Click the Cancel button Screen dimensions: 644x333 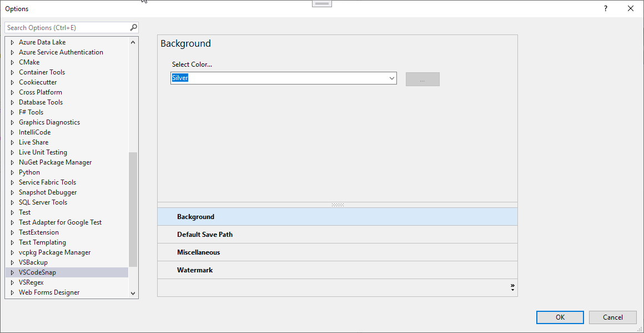[613, 317]
